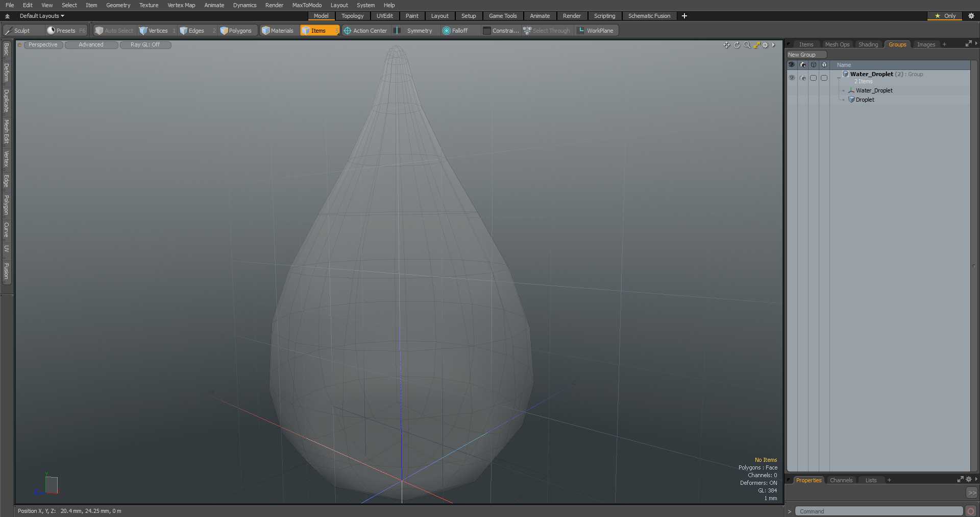The height and width of the screenshot is (517, 980).
Task: Open the Perspective view dropdown
Action: click(x=43, y=45)
